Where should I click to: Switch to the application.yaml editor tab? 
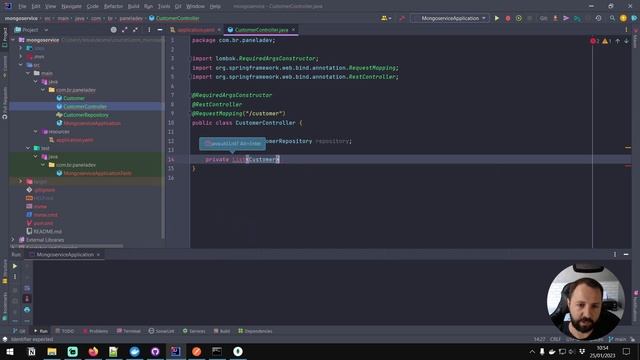tap(196, 30)
